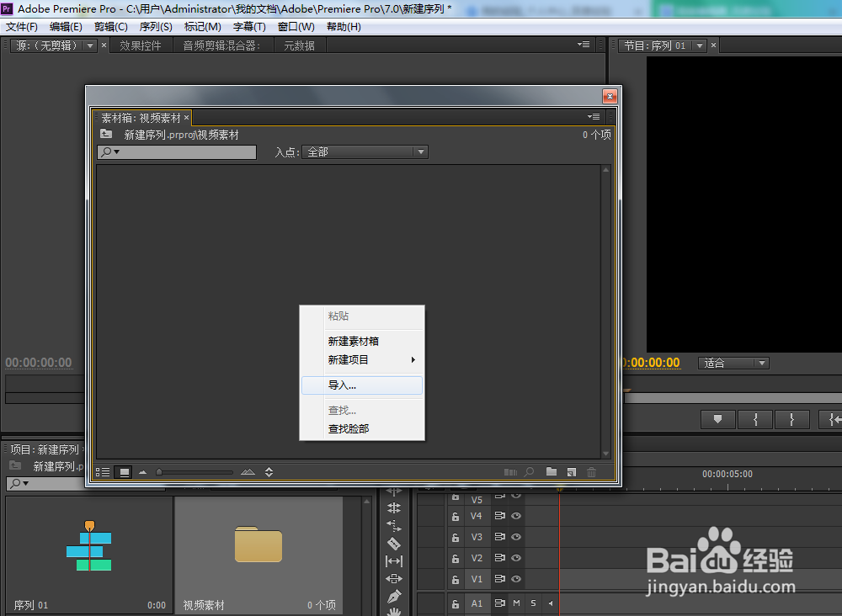Switch bin to icon view
Screen dimensions: 842x616
click(x=124, y=472)
